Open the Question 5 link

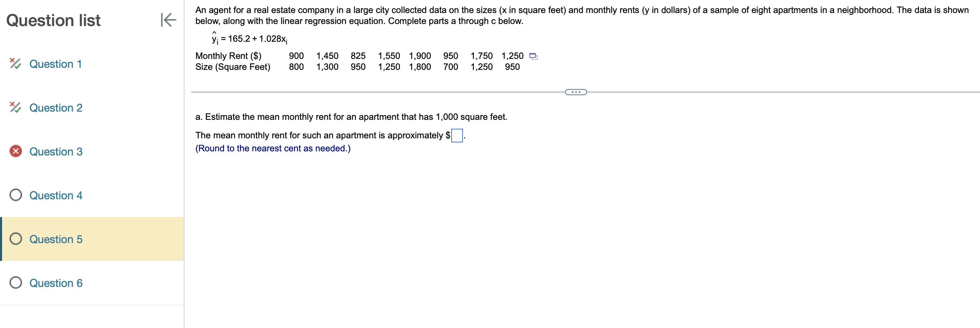[56, 239]
